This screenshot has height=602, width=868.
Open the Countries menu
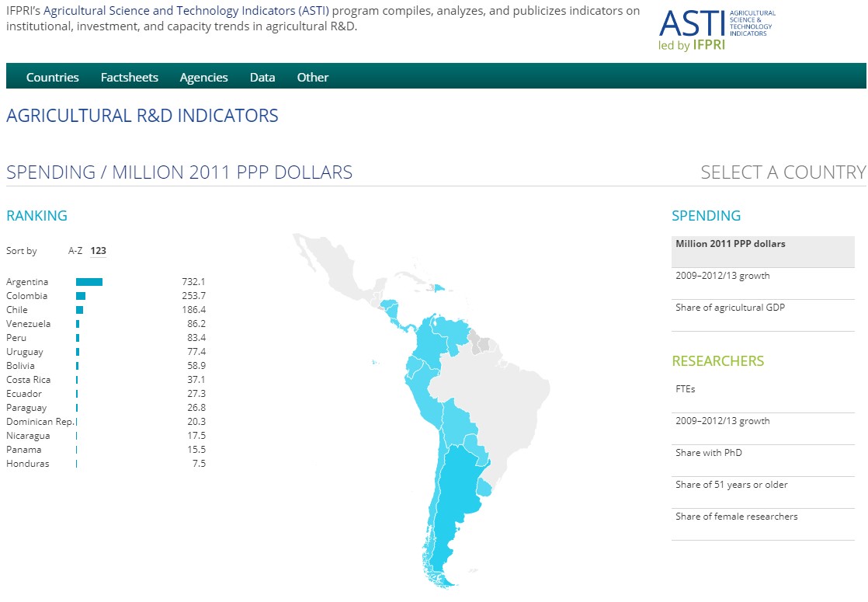pos(53,77)
